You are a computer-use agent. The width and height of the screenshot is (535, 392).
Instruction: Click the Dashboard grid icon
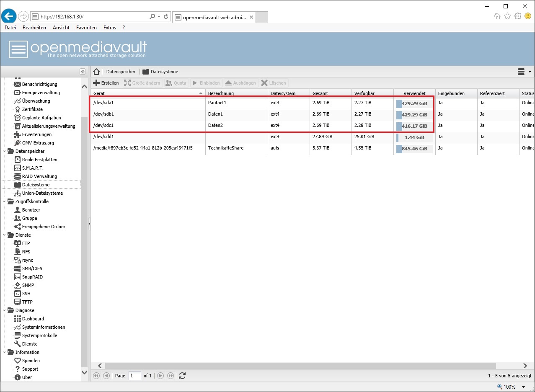click(18, 319)
